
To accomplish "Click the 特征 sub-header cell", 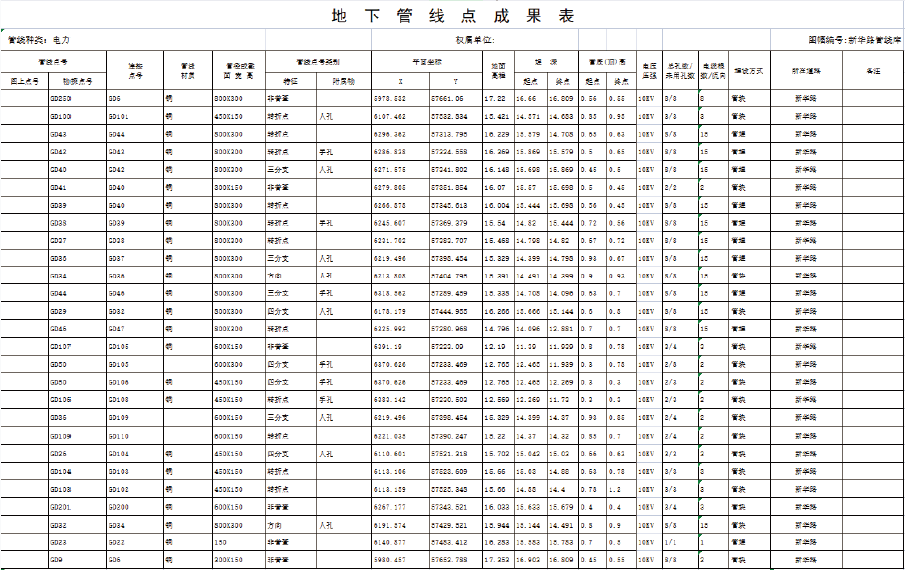I will pyautogui.click(x=291, y=81).
